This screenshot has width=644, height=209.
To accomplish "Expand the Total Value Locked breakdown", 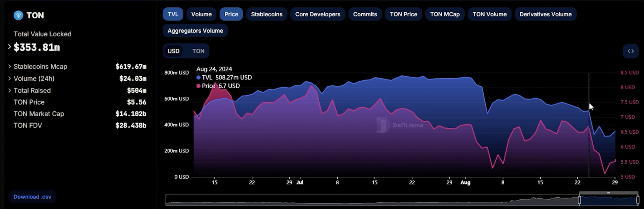I will click(10, 47).
